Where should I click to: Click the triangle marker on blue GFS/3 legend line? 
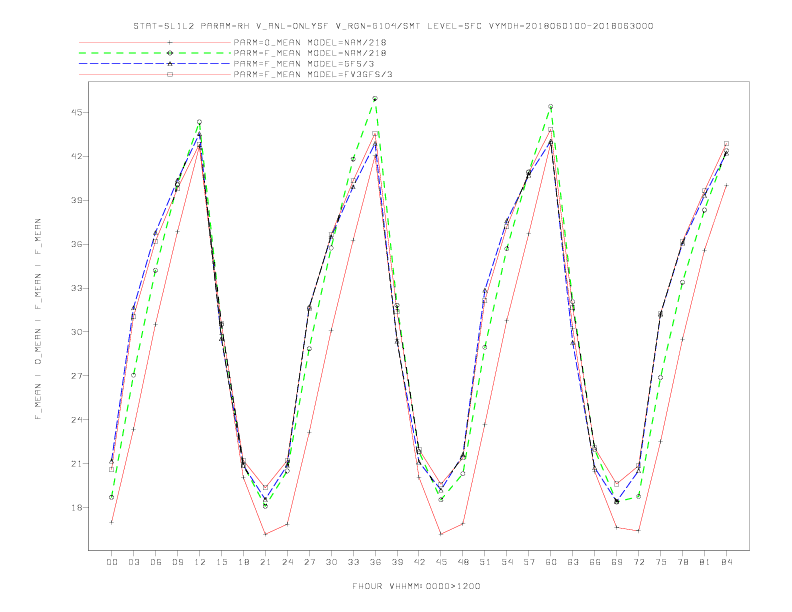coord(170,64)
